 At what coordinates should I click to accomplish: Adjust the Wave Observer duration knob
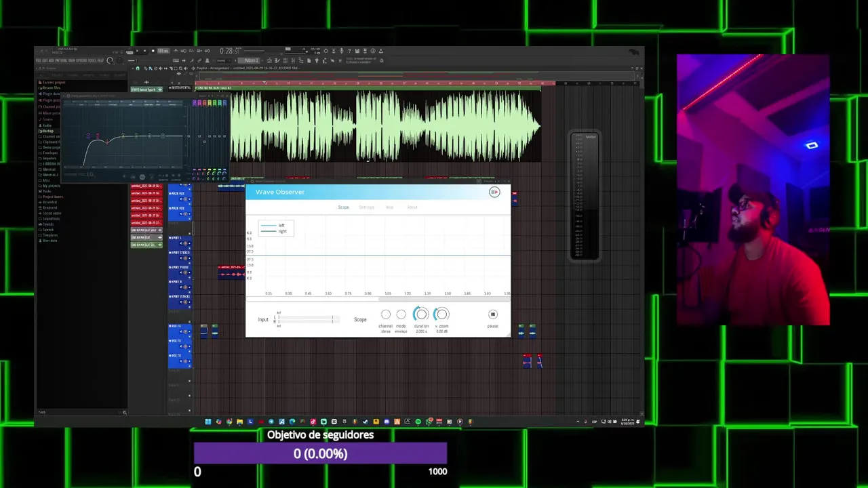click(x=421, y=314)
